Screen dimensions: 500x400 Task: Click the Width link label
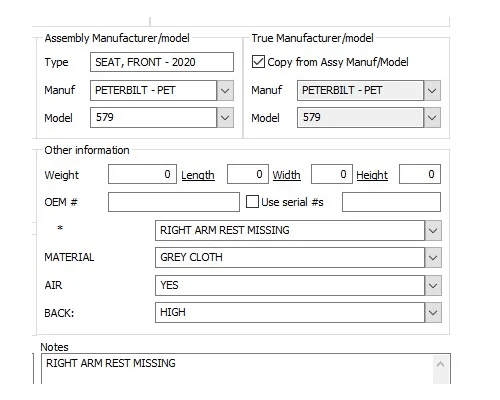(x=287, y=175)
